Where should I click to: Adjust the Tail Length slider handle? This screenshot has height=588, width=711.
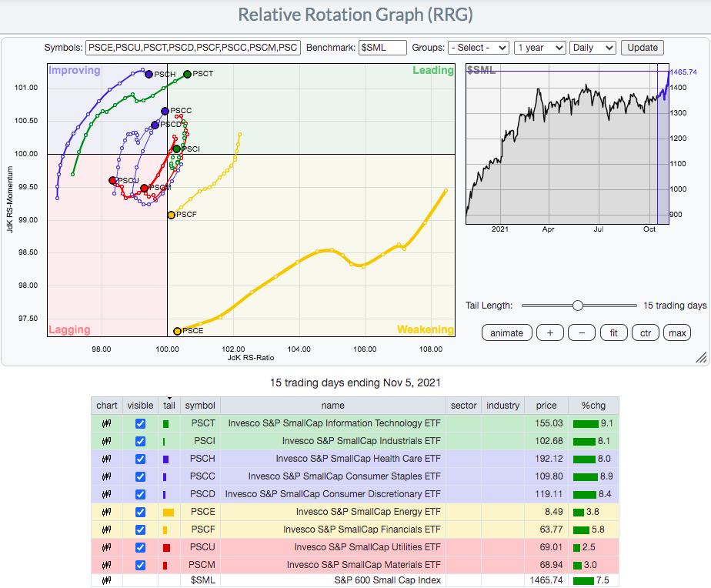coord(578,306)
